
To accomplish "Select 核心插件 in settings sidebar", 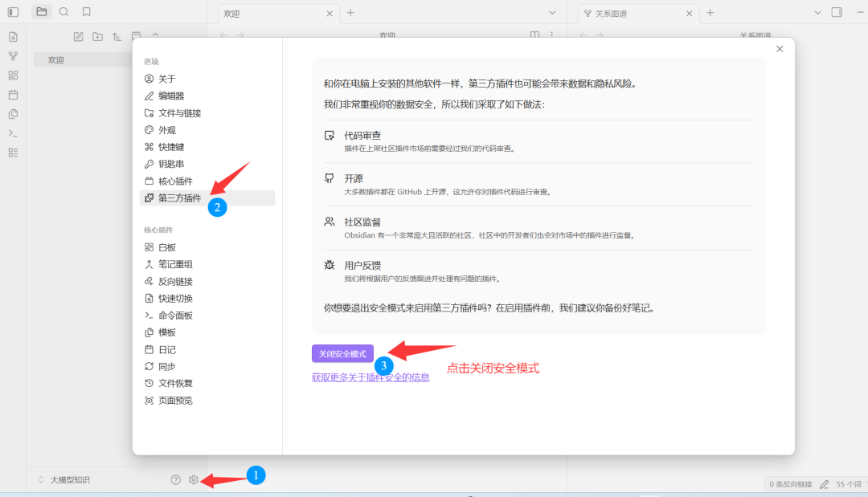I will (x=207, y=181).
